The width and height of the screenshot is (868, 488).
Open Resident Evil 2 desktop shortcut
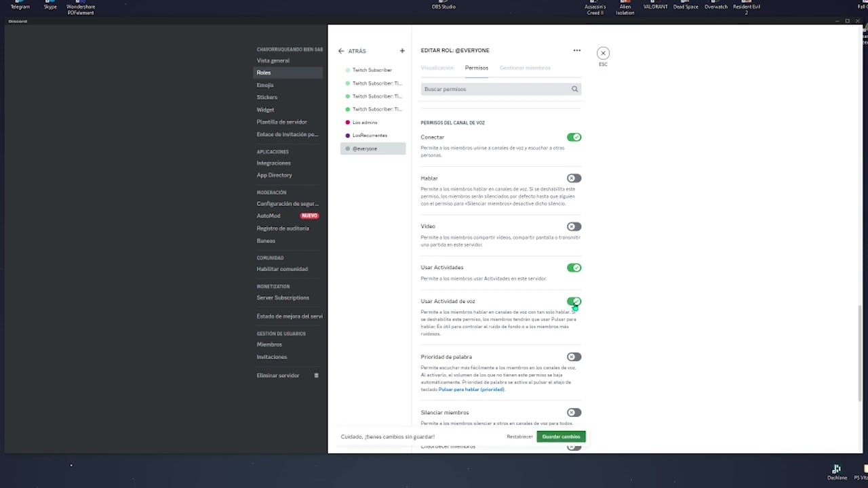[x=747, y=7]
